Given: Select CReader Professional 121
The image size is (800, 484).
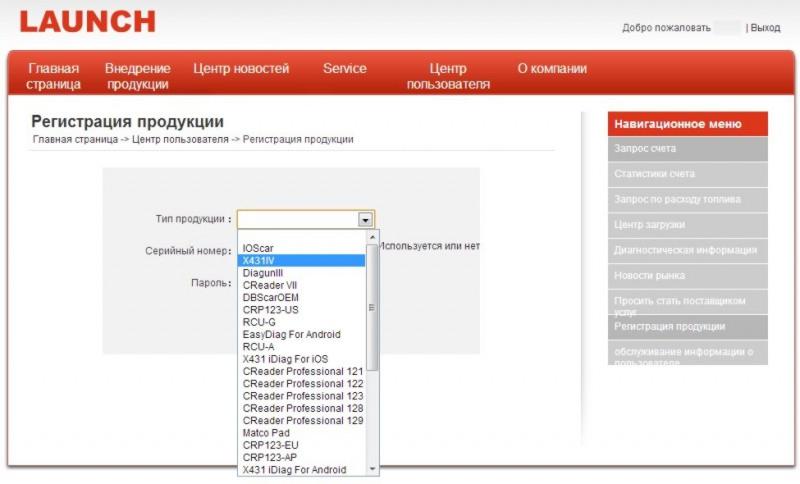Looking at the screenshot, I should click(302, 371).
